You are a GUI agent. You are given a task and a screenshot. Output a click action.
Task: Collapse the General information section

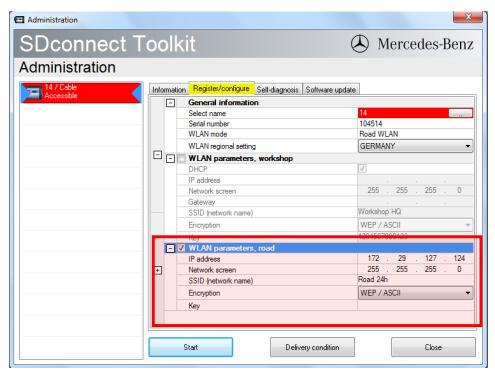click(170, 103)
